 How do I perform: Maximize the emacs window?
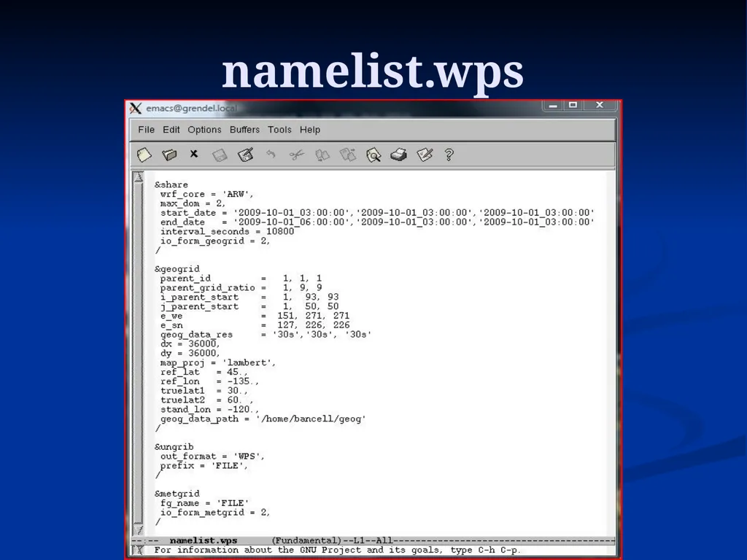point(573,105)
